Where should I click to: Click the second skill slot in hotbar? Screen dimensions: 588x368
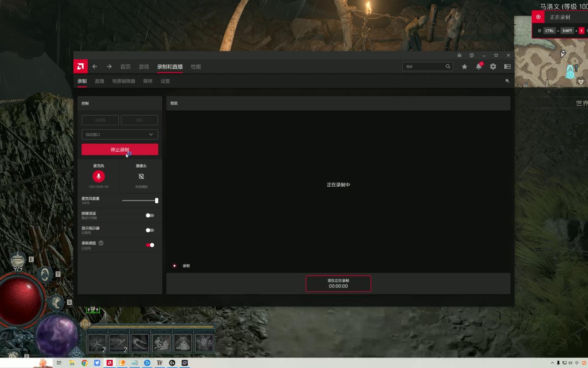(x=118, y=343)
